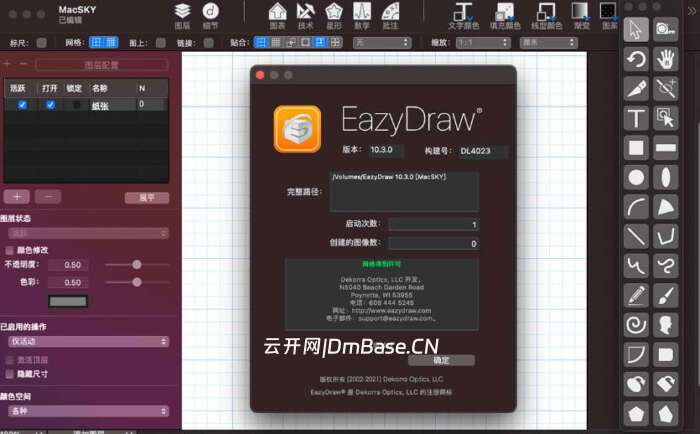Select the text T tool

coord(636,118)
